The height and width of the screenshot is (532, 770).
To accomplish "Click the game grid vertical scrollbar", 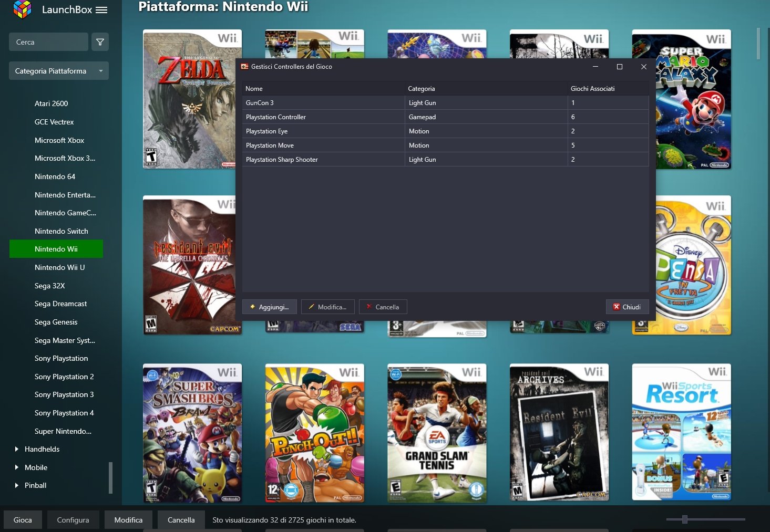I will click(758, 44).
